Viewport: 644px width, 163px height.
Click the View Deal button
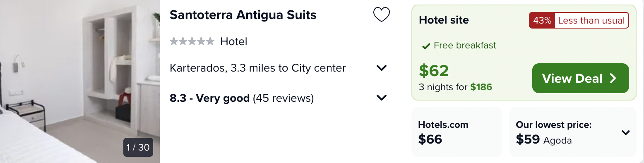point(580,78)
